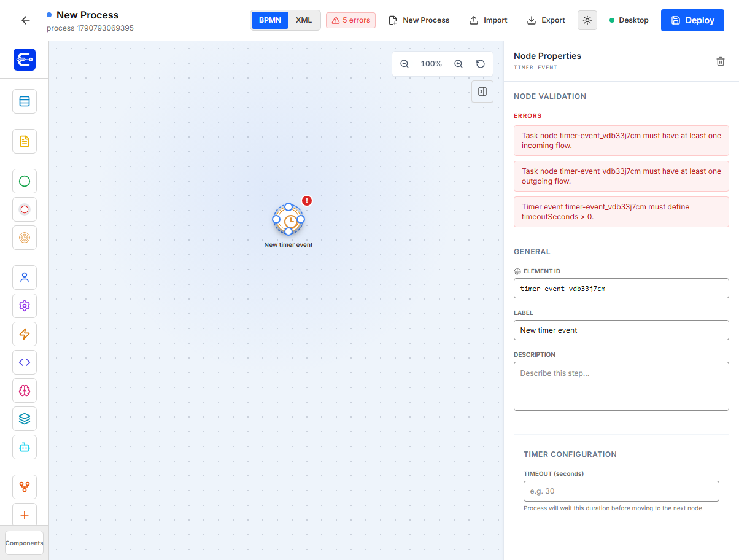
Task: Click the back arrow in the header
Action: click(x=25, y=20)
